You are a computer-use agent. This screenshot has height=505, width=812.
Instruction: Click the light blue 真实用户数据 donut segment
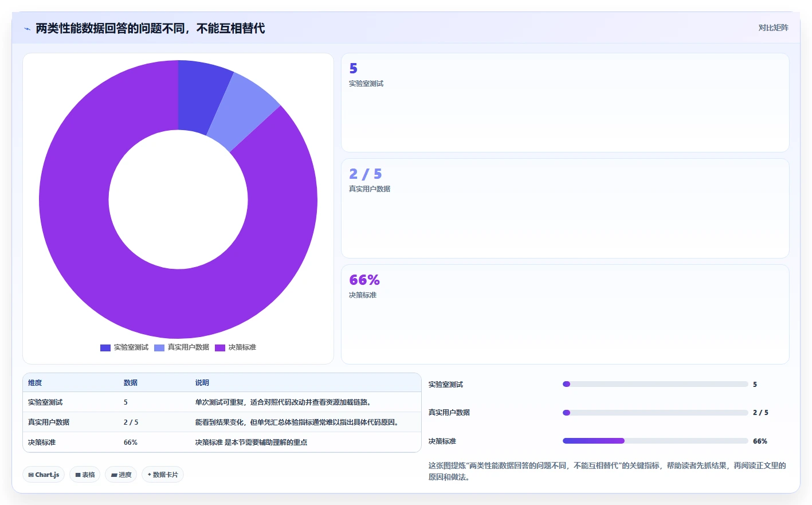click(244, 112)
